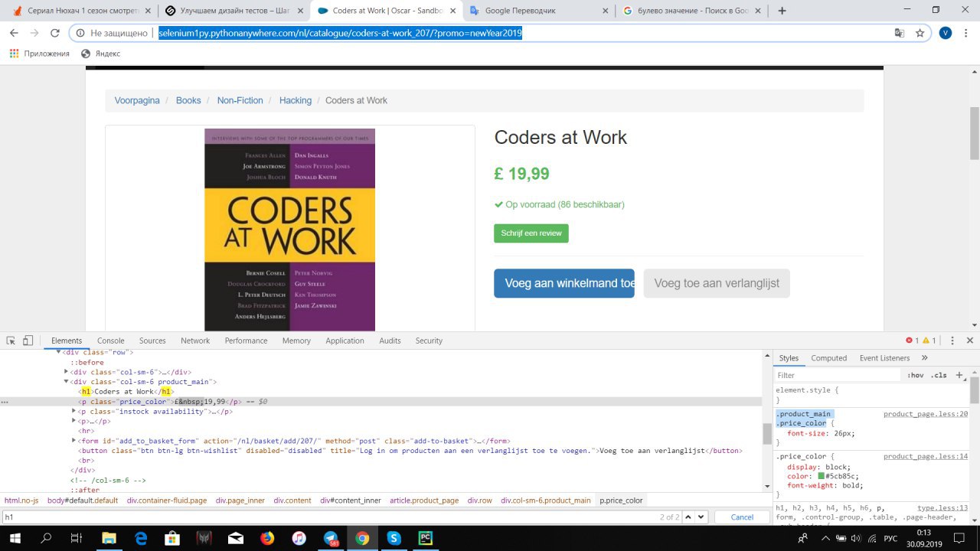This screenshot has width=980, height=551.
Task: Cancel the DevTools element search
Action: coord(742,517)
